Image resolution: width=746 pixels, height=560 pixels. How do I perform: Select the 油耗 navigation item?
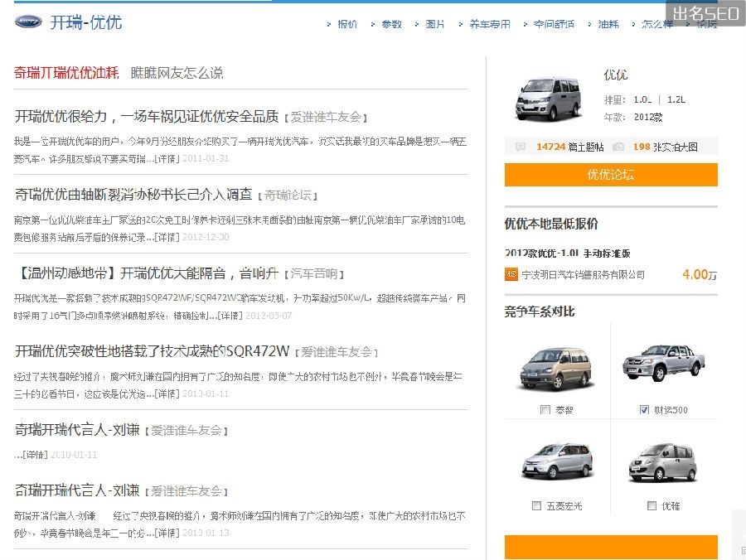coord(608,24)
